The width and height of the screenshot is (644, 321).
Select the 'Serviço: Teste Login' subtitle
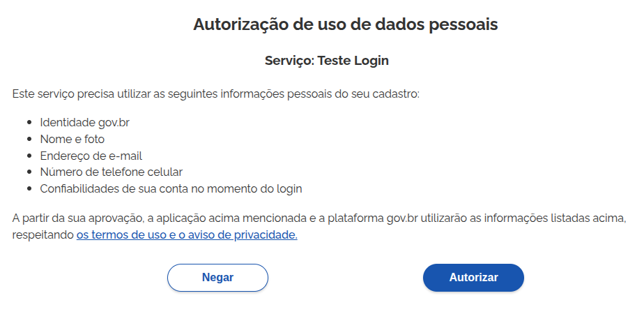326,61
